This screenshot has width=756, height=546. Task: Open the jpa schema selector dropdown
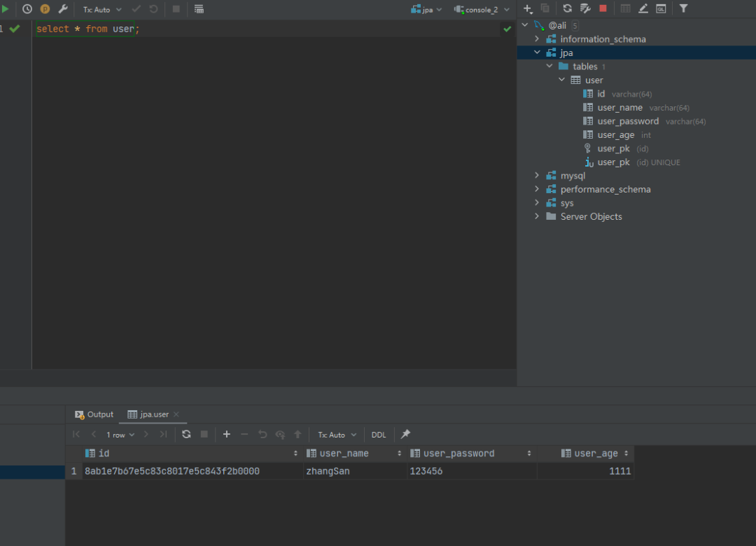[426, 9]
